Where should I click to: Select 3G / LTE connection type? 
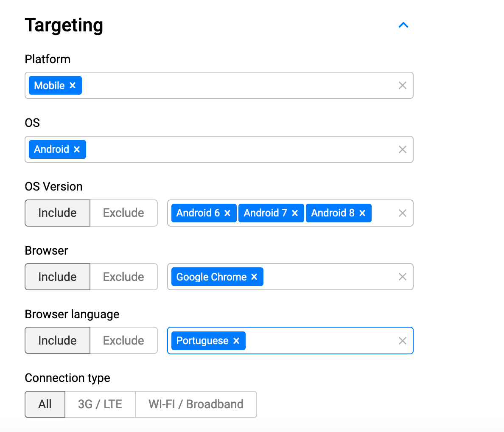tap(100, 404)
